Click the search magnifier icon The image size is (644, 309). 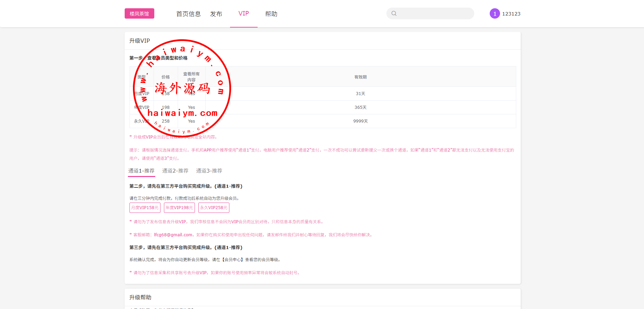click(x=394, y=13)
